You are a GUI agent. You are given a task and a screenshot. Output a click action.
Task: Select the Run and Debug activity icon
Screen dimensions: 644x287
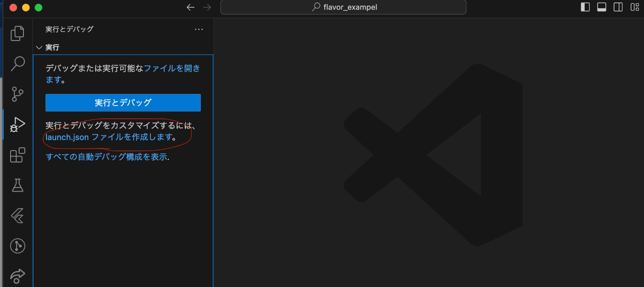17,124
